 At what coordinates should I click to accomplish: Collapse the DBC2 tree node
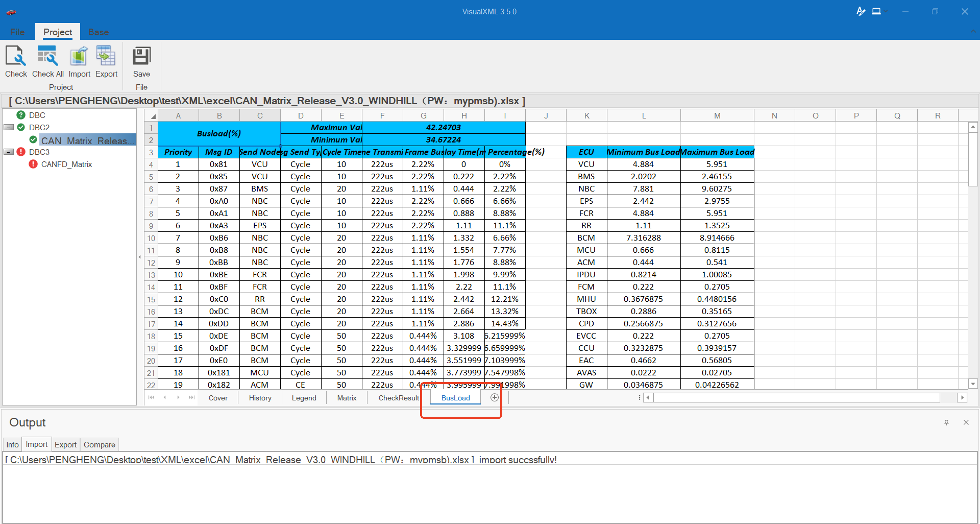(x=9, y=127)
